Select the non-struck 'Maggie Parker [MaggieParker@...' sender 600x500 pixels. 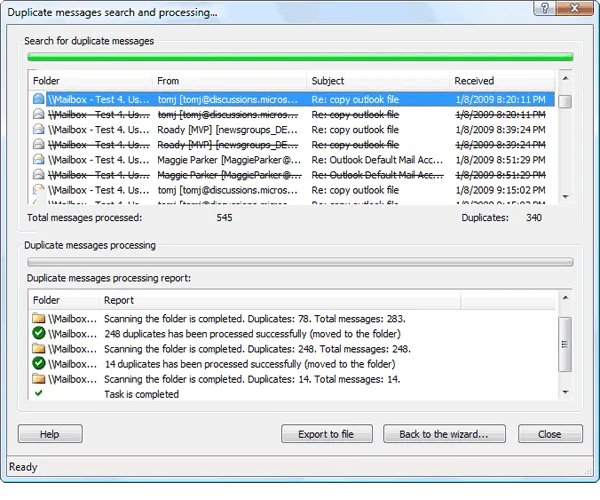(x=229, y=160)
